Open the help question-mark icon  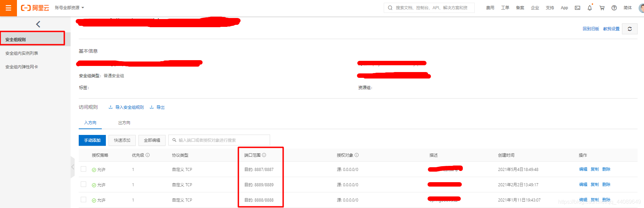tap(614, 8)
